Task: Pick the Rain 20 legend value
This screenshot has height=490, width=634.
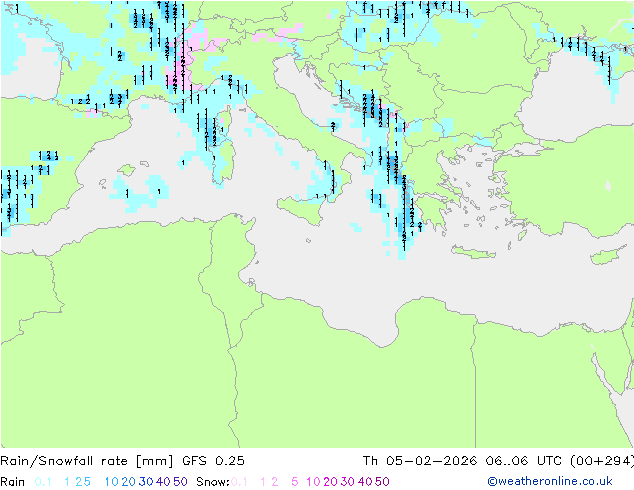Action: pos(129,482)
